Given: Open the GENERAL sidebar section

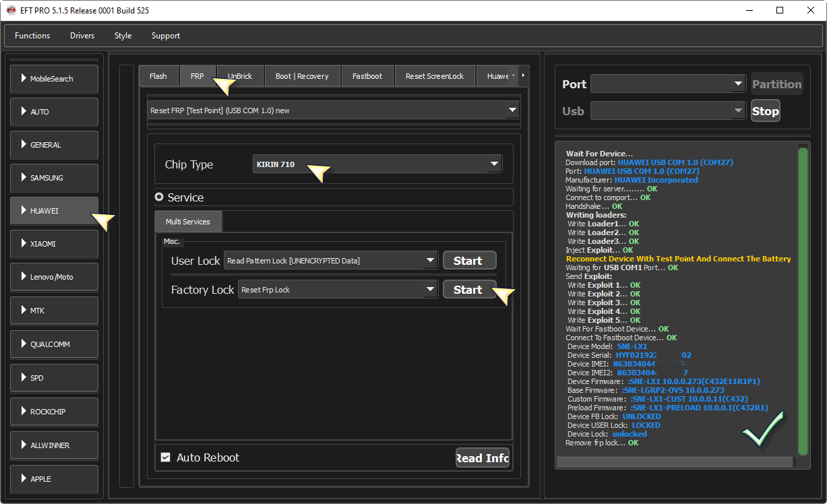Looking at the screenshot, I should (x=55, y=145).
